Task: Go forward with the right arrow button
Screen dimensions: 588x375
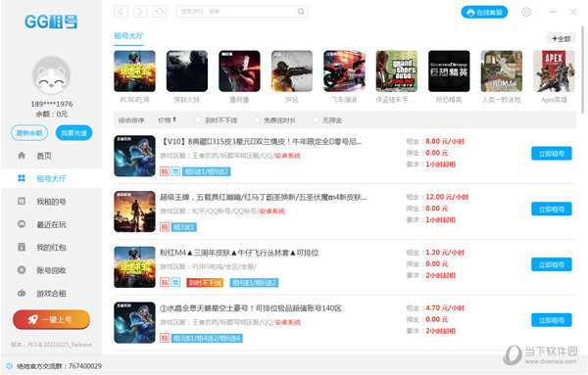Action: (x=140, y=12)
